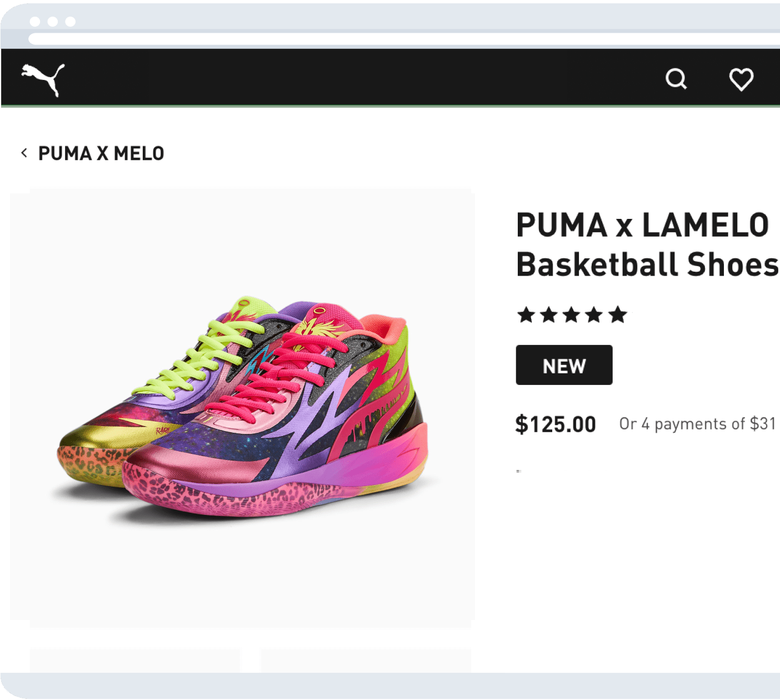The height and width of the screenshot is (700, 780).
Task: Go back to the PUMA X MELO collection
Action: (101, 153)
